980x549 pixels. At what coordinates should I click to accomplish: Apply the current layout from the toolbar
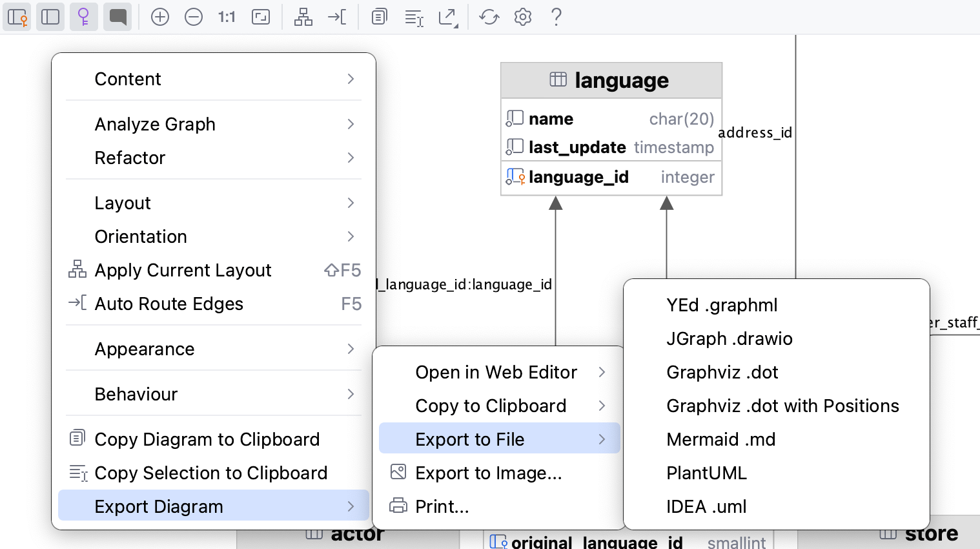coord(302,17)
